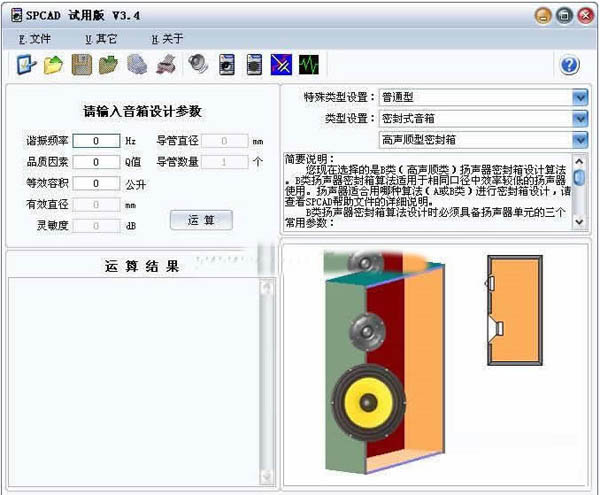Screen dimensions: 600x495
Task: Click the 谐振频率 input field
Action: 96,141
